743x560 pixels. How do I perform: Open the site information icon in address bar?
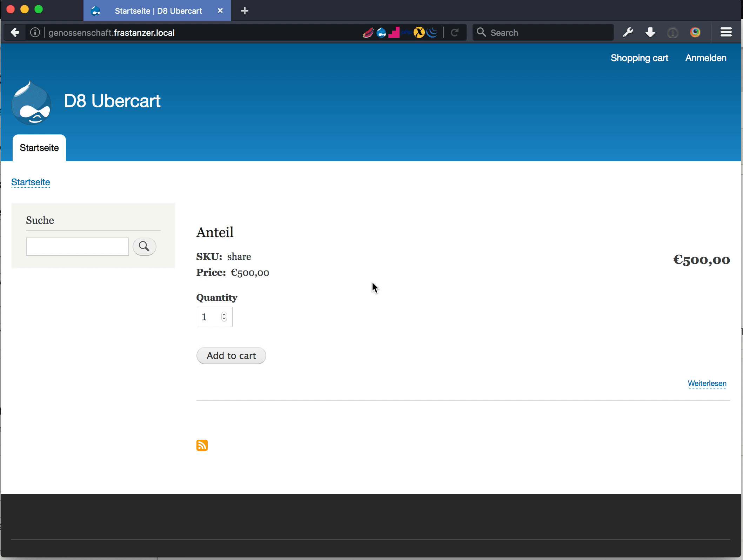[x=35, y=33]
